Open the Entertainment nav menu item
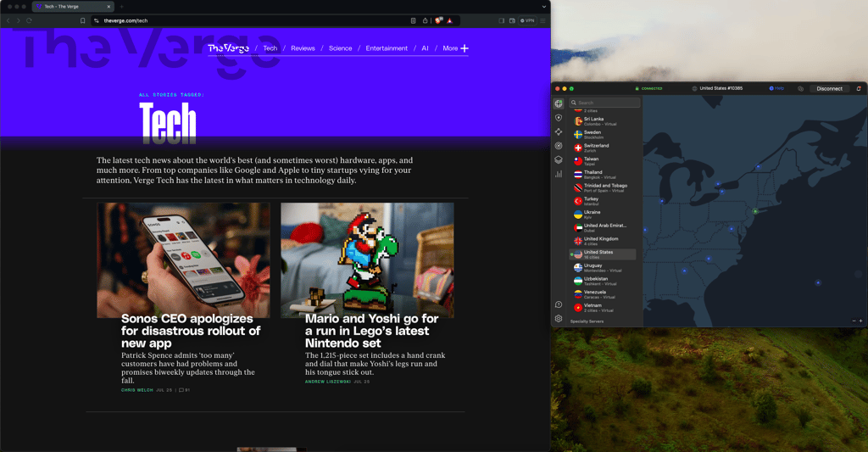This screenshot has width=868, height=452. click(387, 48)
